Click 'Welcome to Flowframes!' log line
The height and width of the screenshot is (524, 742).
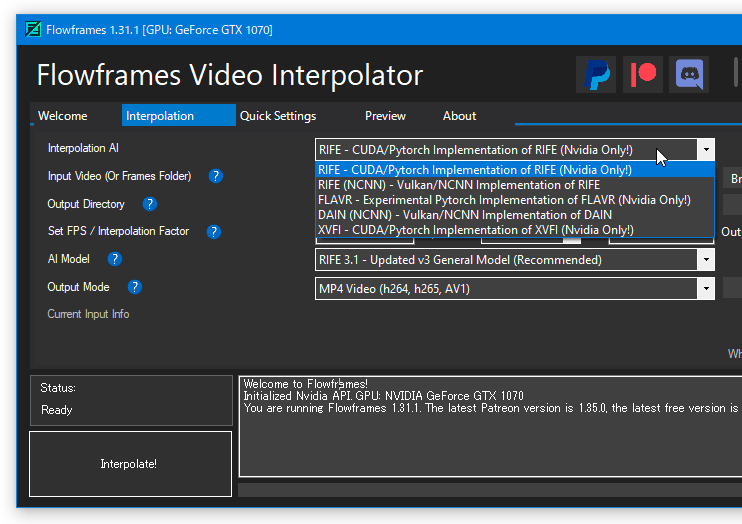pos(306,384)
